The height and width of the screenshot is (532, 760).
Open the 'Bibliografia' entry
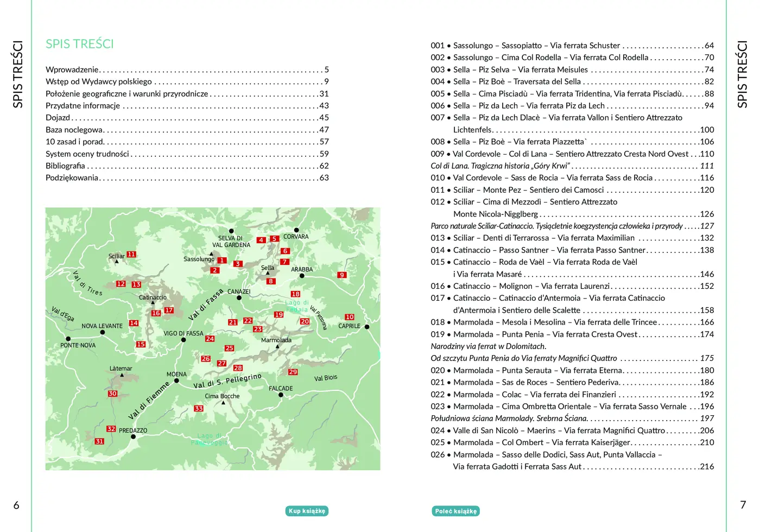click(x=187, y=166)
